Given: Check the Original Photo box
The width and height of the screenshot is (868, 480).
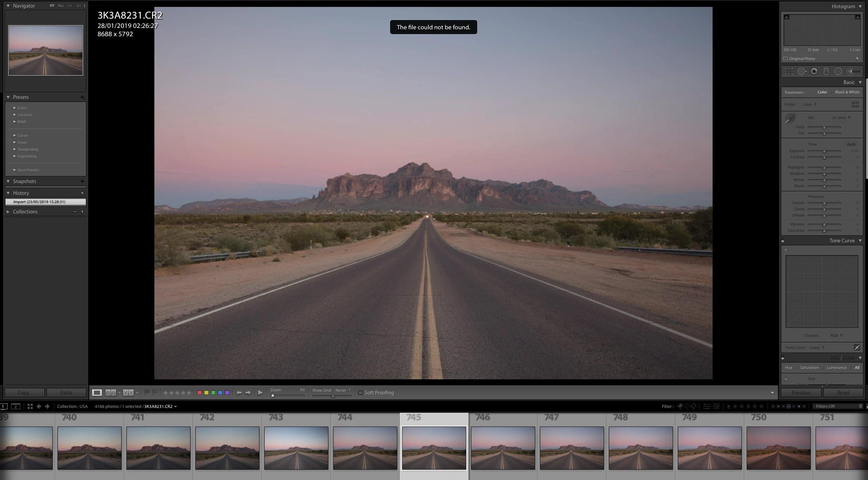Looking at the screenshot, I should 786,59.
